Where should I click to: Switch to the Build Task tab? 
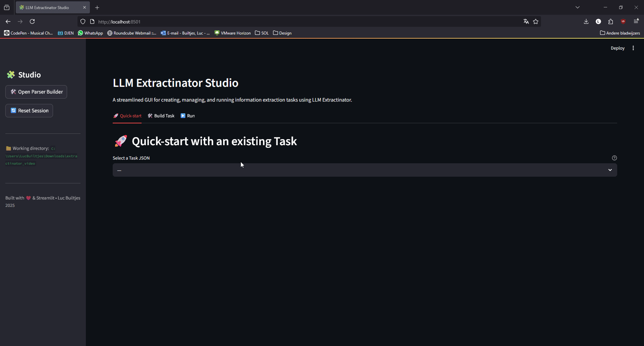point(161,116)
